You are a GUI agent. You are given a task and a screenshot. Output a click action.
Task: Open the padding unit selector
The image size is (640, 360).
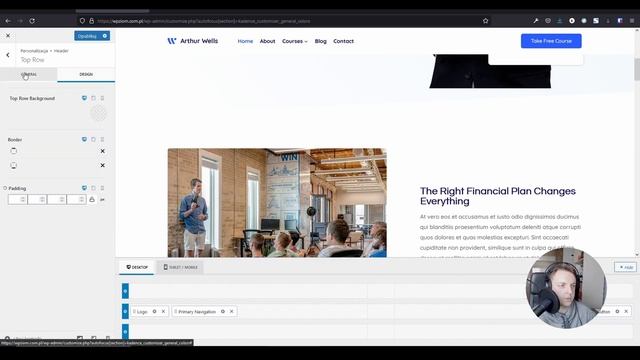(102, 200)
